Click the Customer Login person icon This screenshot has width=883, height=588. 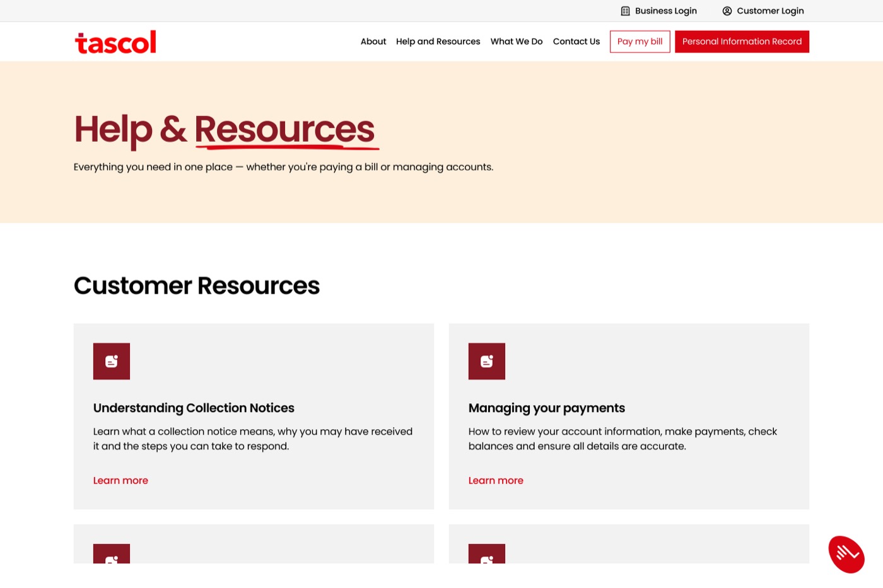pyautogui.click(x=727, y=11)
